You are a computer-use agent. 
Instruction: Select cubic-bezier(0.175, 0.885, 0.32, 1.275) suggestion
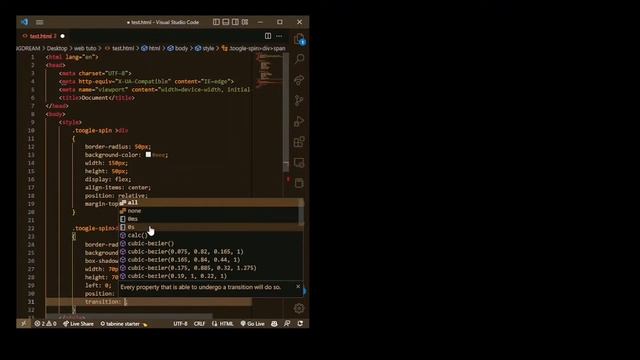coord(209,268)
